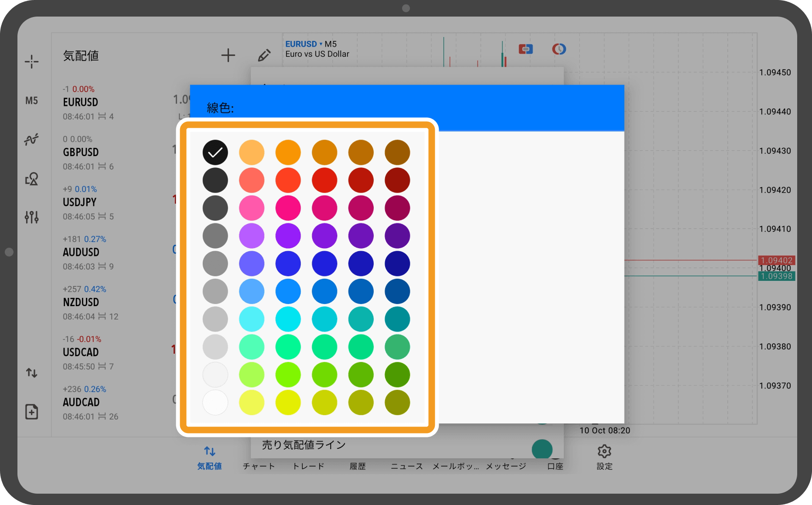Pick the salmon red swatch

252,180
